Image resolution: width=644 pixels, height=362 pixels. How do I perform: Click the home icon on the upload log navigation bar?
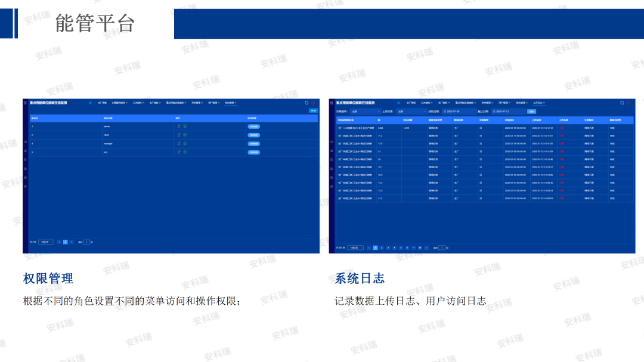coord(398,104)
